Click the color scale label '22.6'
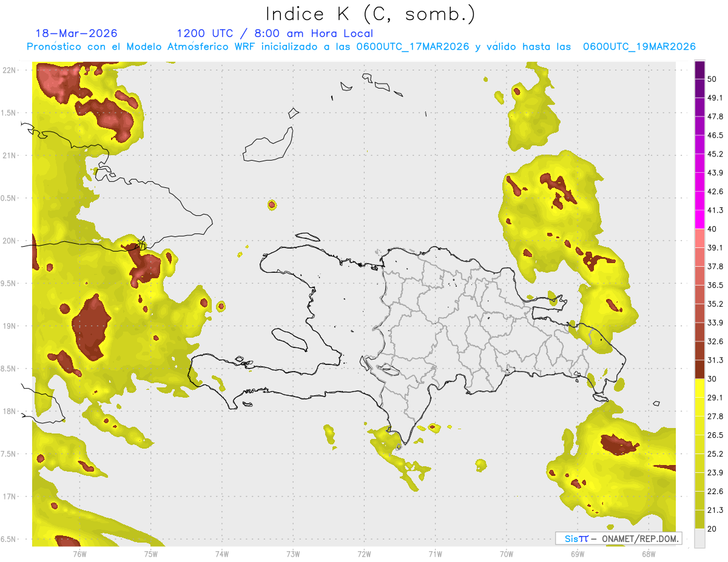This screenshot has height=562, width=728. click(716, 492)
